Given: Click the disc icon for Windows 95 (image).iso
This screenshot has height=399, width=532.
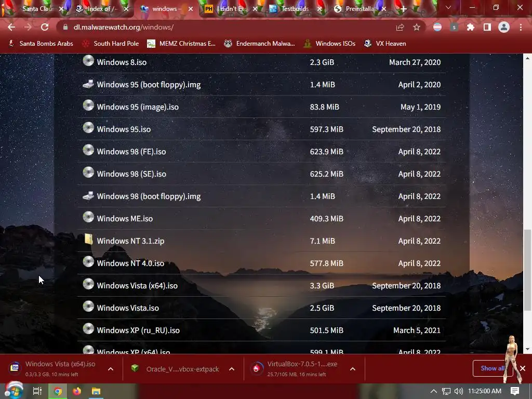Looking at the screenshot, I should click(88, 105).
